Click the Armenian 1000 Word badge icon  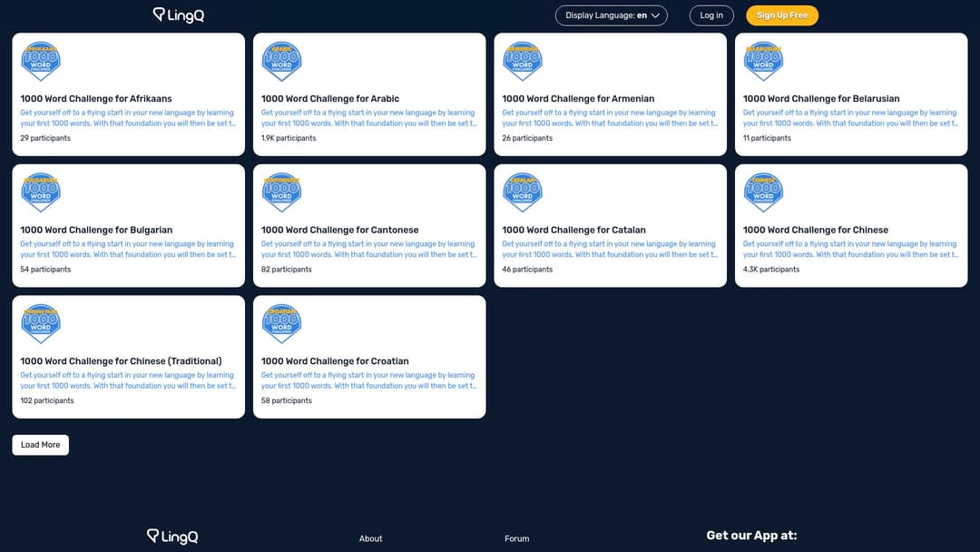click(523, 61)
